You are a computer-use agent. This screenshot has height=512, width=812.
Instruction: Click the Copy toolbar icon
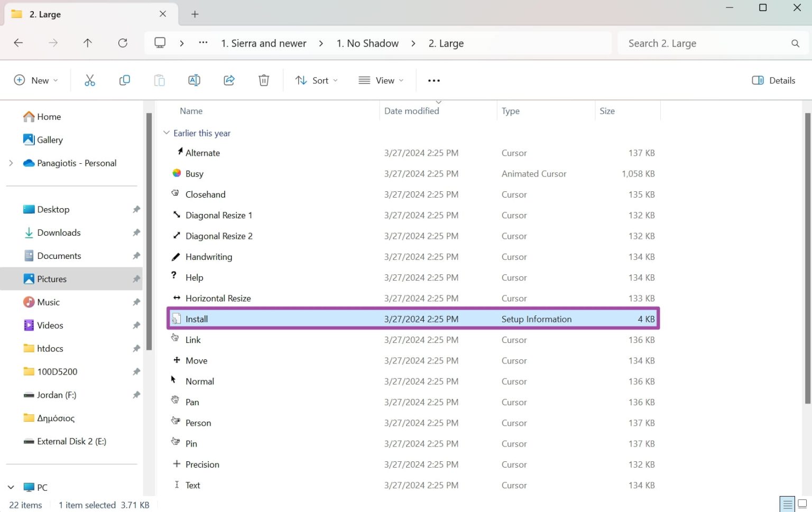pyautogui.click(x=125, y=80)
